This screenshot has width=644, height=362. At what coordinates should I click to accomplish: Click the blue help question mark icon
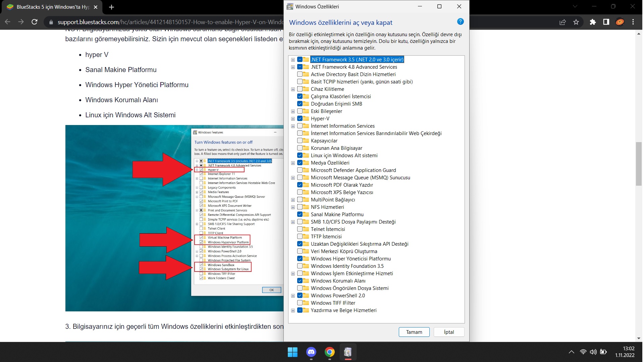(460, 22)
